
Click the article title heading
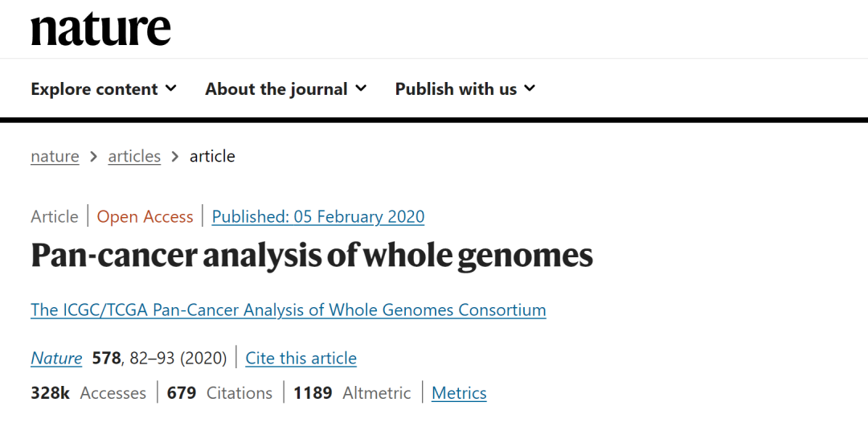(312, 255)
